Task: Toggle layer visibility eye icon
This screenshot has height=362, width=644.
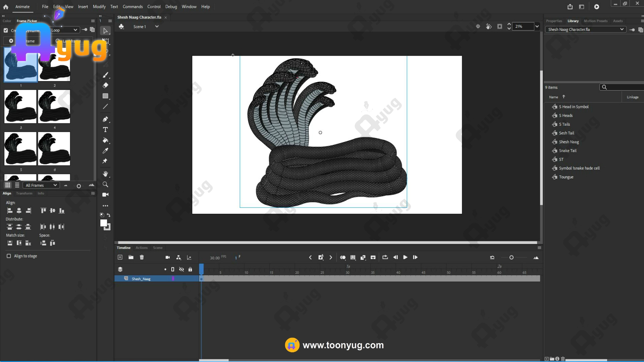Action: (x=181, y=269)
